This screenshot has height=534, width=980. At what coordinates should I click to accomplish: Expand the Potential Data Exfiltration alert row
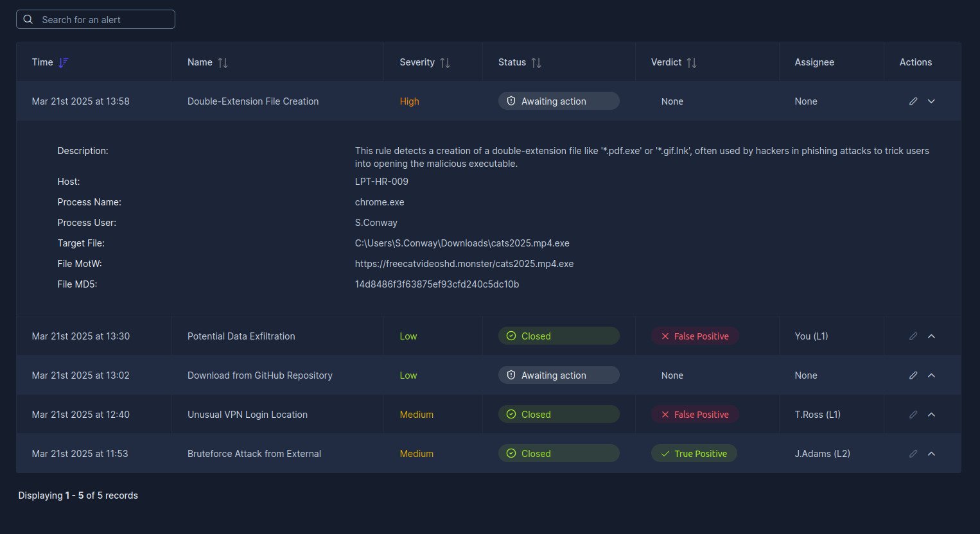931,336
